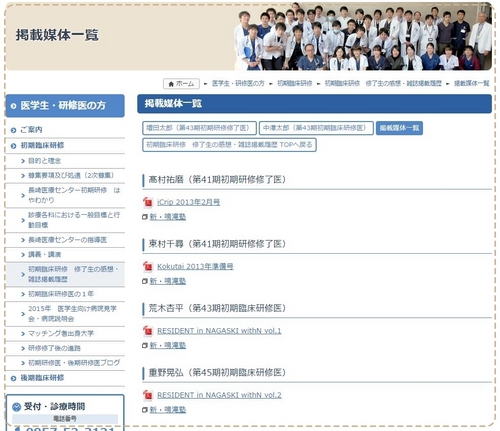Switch to 増田太郎 (第43期) tab
Image resolution: width=500 pixels, height=431 pixels.
(199, 128)
